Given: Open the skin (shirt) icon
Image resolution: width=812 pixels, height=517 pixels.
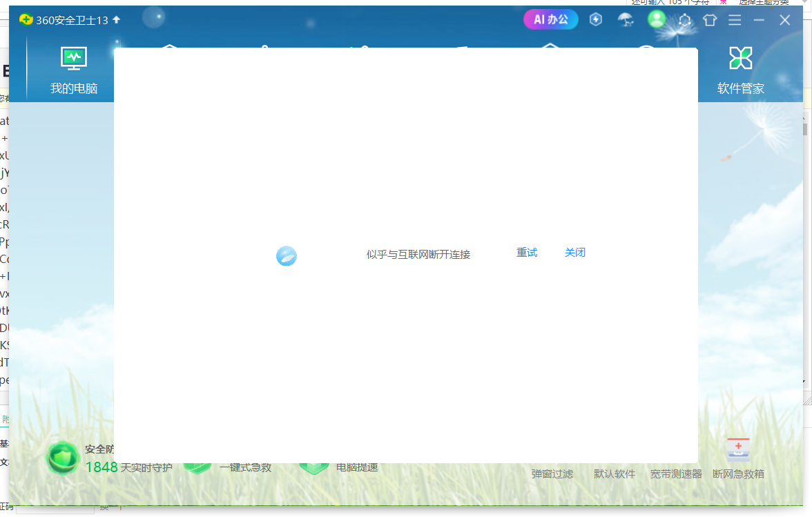Looking at the screenshot, I should [710, 20].
